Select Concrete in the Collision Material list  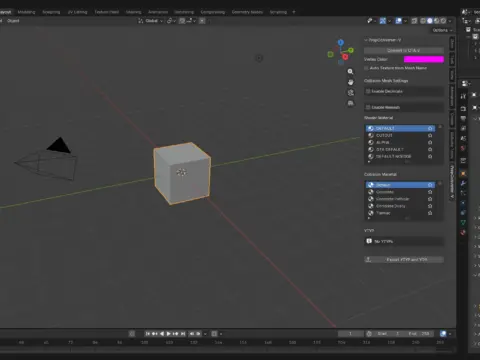400,192
